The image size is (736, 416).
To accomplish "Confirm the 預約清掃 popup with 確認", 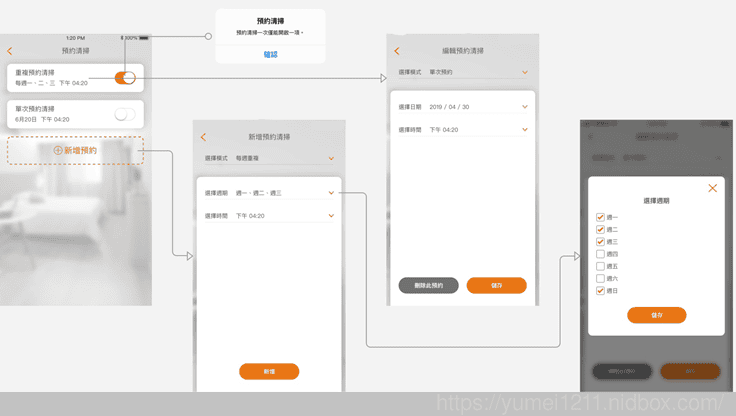I will click(x=270, y=54).
